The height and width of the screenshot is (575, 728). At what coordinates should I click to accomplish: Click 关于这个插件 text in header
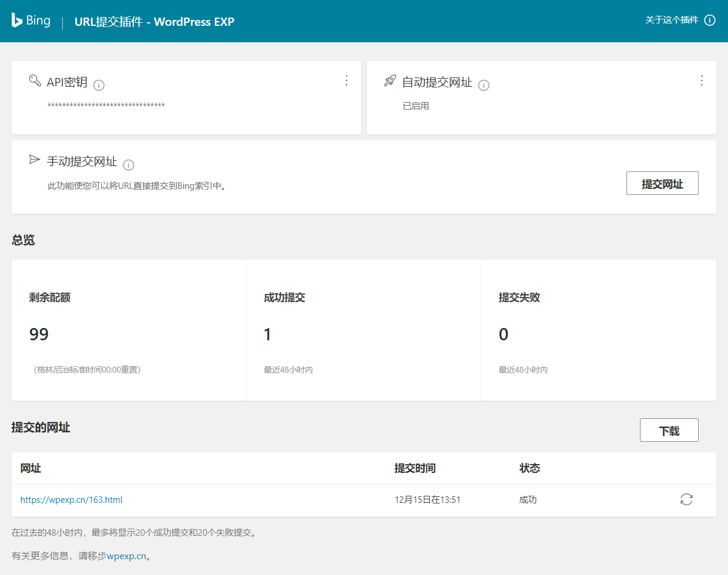(672, 21)
